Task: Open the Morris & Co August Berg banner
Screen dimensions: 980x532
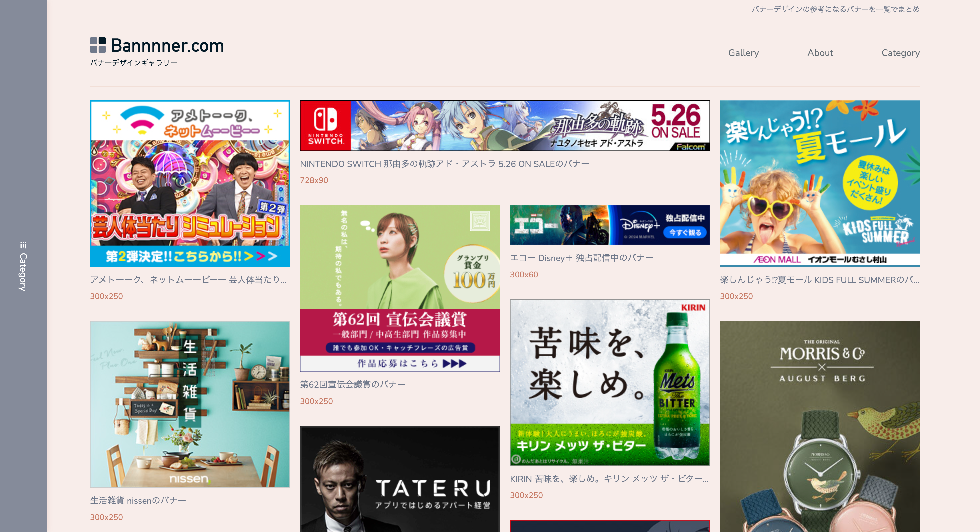Action: click(819, 426)
